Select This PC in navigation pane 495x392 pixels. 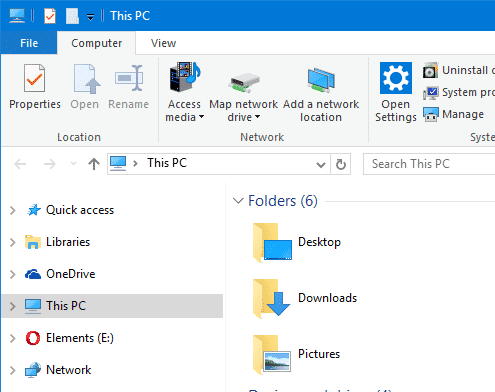point(112,306)
